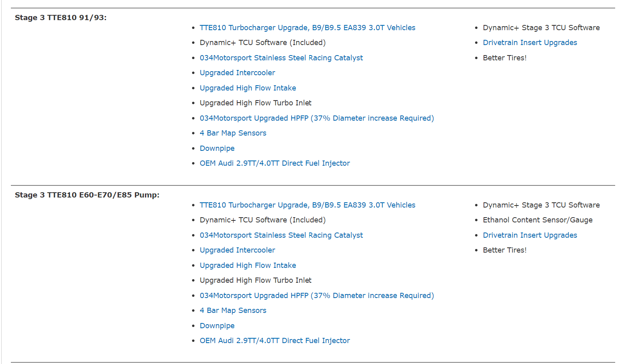Open 034Motorsport Upgraded HPFP link in 91/93 section
This screenshot has height=364, width=620.
pyautogui.click(x=317, y=118)
